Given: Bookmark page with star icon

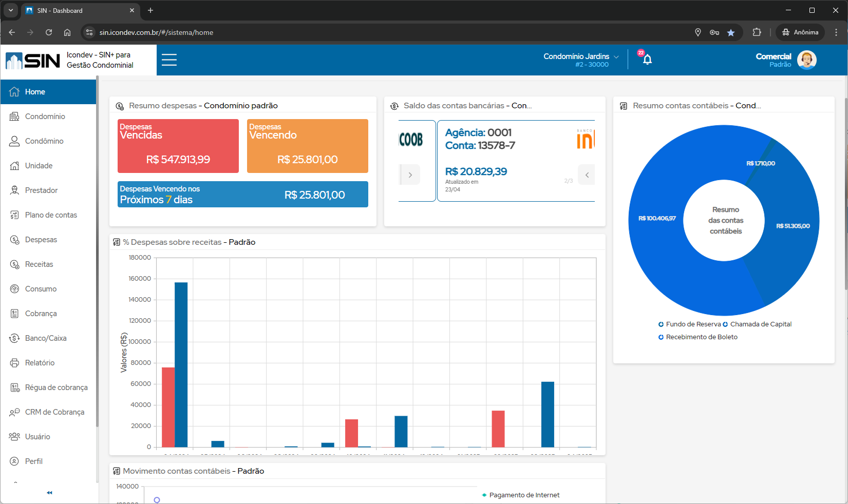Looking at the screenshot, I should click(x=731, y=32).
